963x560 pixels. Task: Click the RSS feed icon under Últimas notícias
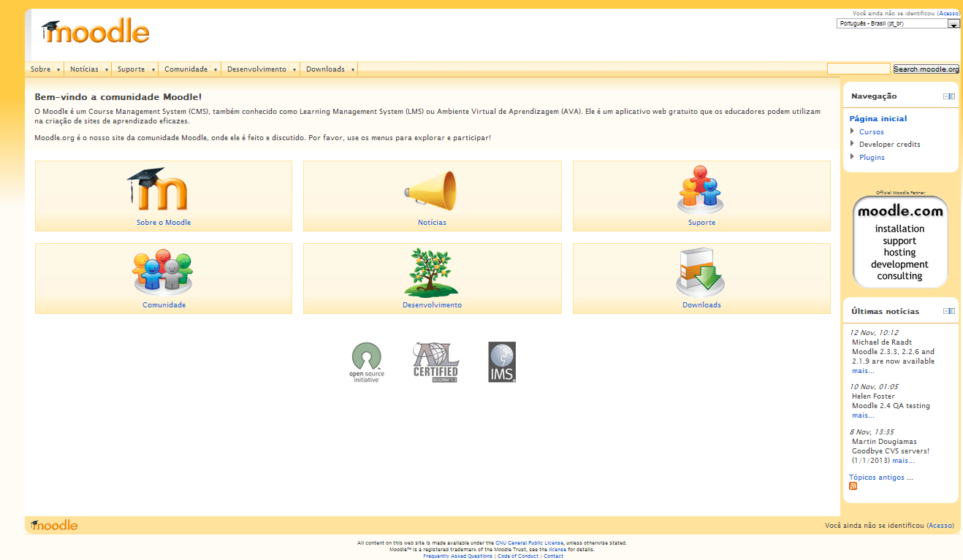click(x=853, y=486)
